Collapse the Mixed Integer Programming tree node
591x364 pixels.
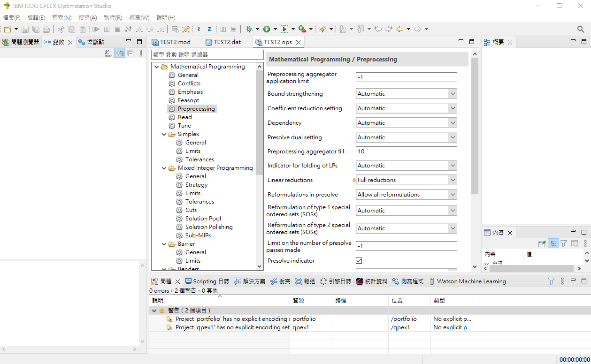click(164, 168)
